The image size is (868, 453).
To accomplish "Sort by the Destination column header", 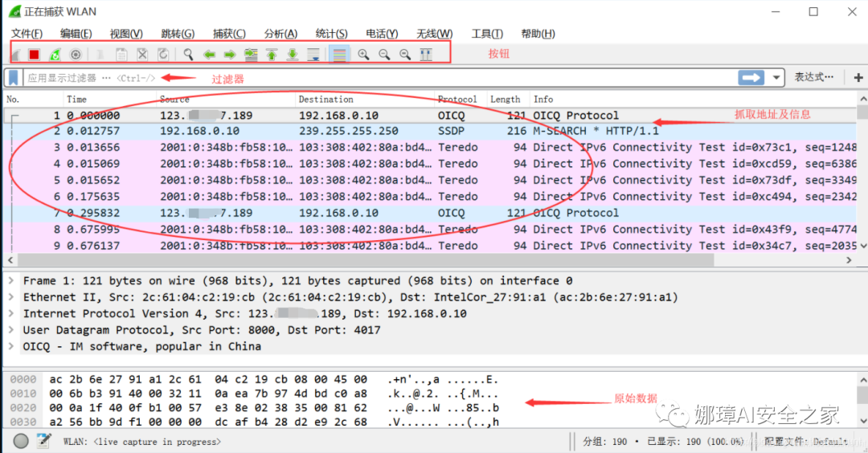I will (364, 100).
